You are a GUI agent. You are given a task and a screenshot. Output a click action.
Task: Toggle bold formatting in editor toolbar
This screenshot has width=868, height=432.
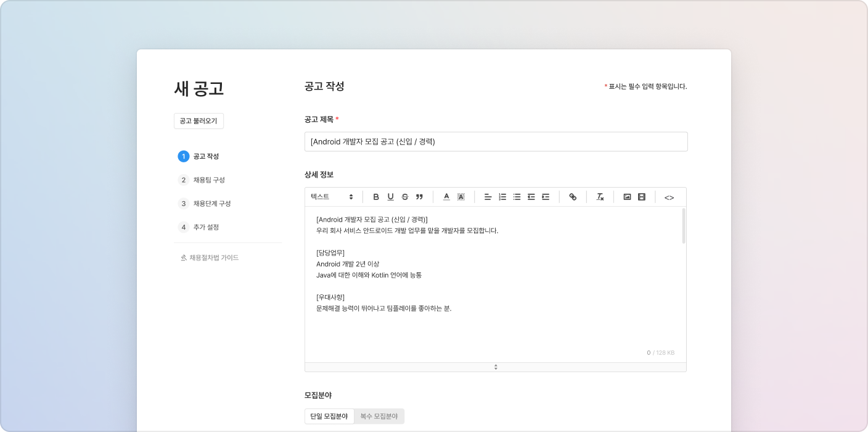coord(376,197)
